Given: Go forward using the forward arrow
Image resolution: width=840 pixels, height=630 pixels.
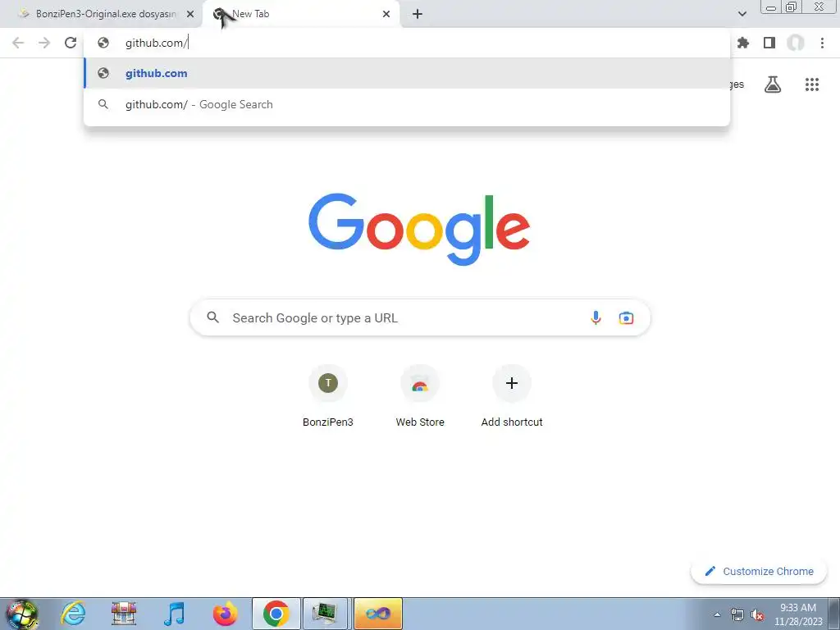Looking at the screenshot, I should [x=44, y=43].
